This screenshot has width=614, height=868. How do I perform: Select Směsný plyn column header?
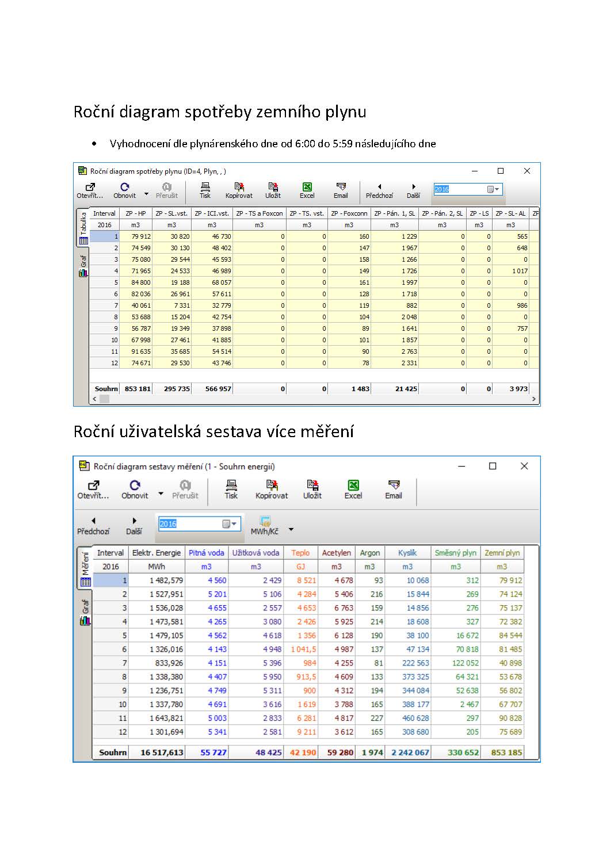click(456, 553)
